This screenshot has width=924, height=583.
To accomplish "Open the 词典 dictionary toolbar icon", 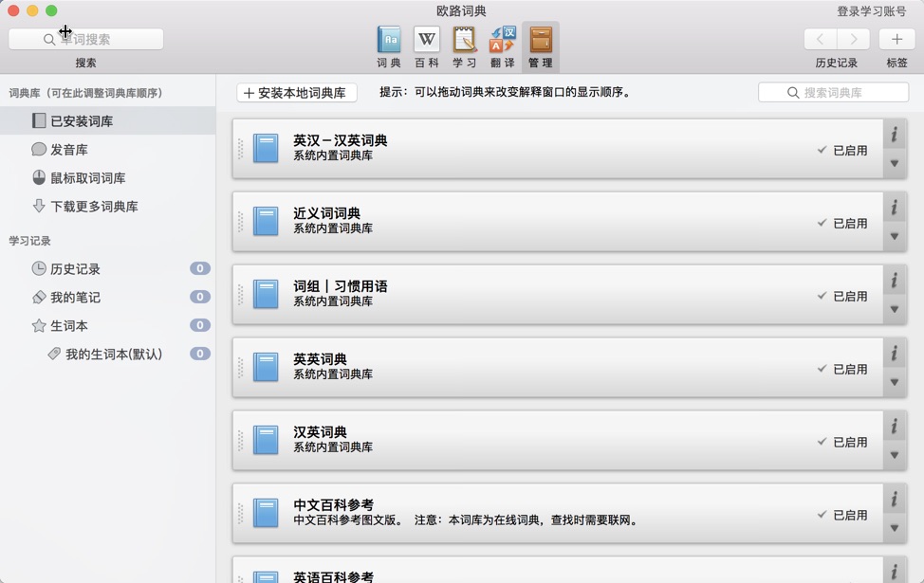I will pyautogui.click(x=389, y=46).
